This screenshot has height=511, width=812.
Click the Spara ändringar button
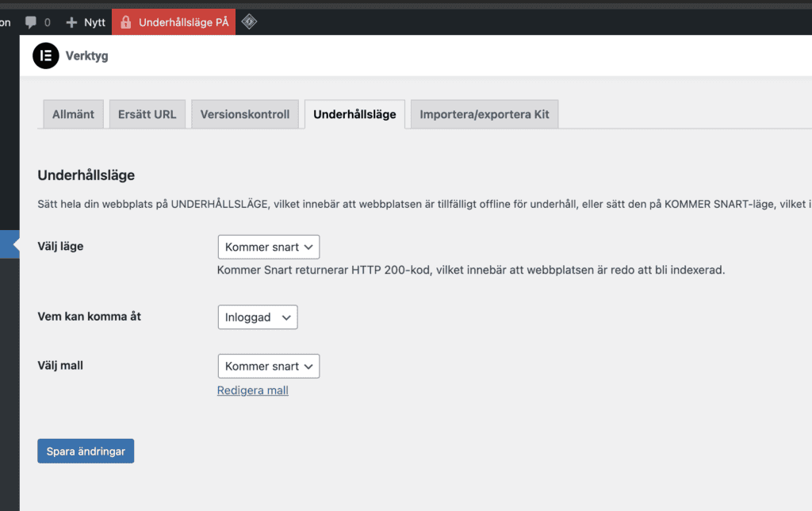pyautogui.click(x=86, y=451)
